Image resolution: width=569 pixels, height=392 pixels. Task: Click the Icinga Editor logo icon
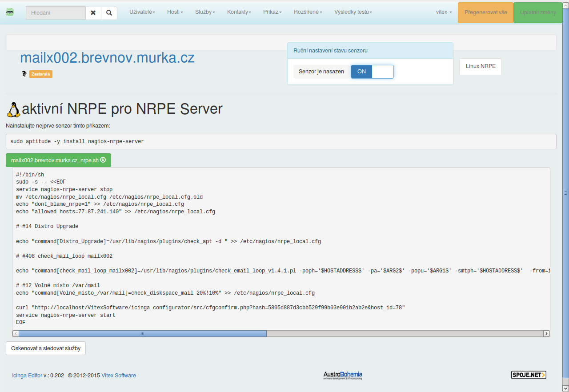10,12
